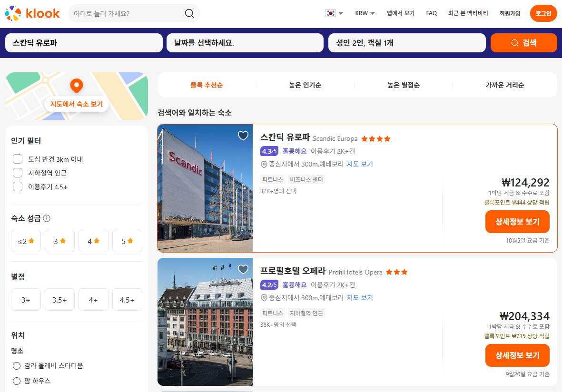Open 성인 2인, 객실 1개 guest selector
562x392 pixels.
point(407,43)
